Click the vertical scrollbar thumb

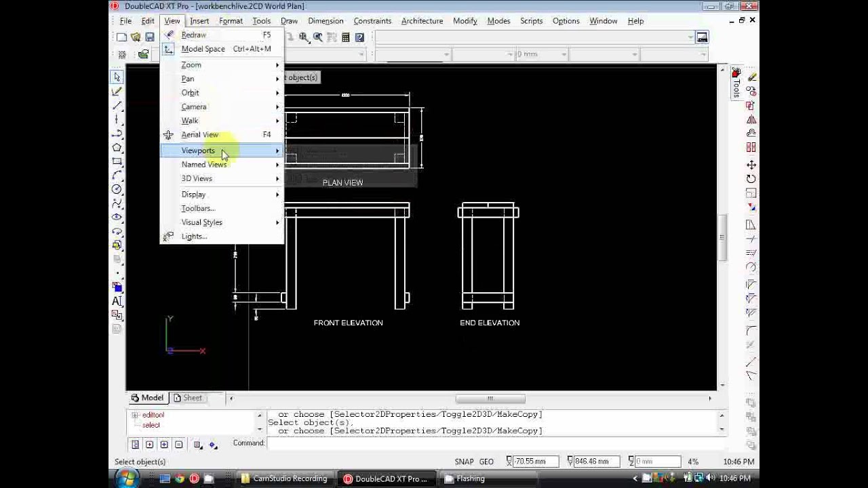(722, 237)
